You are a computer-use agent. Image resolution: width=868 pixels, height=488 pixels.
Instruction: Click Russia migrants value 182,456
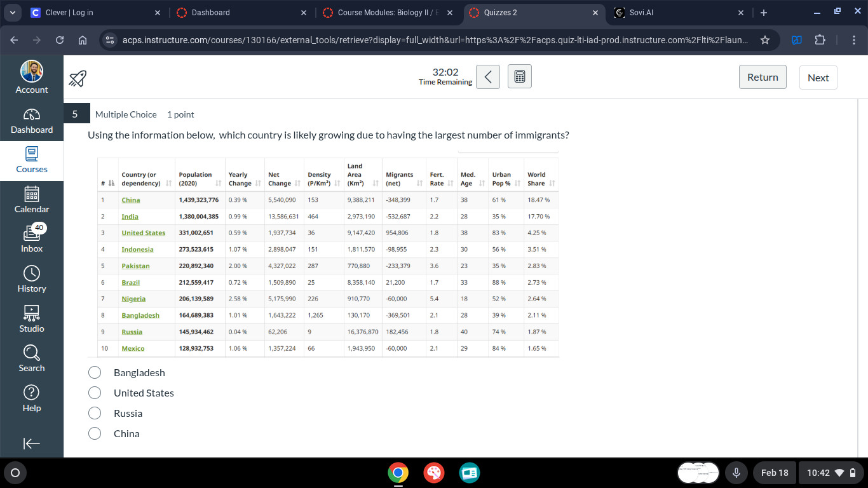point(397,332)
